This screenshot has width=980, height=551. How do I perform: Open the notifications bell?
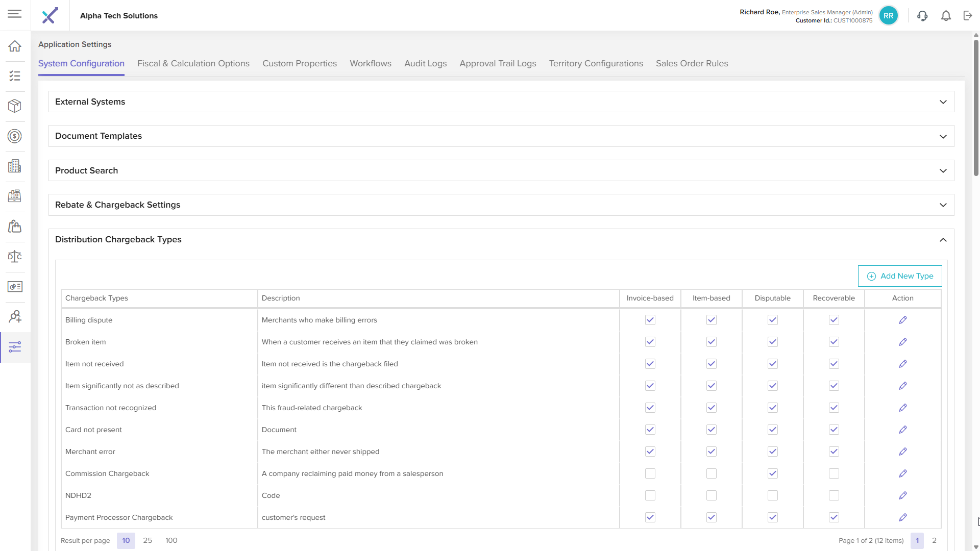pyautogui.click(x=946, y=16)
